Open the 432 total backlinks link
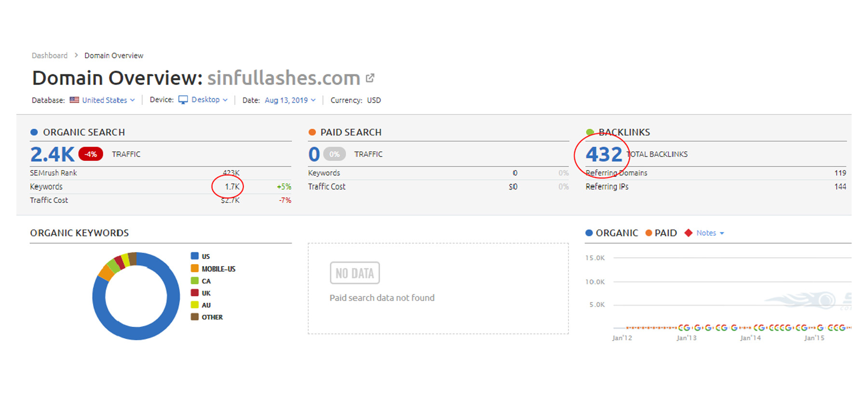868x401 pixels. tap(604, 154)
